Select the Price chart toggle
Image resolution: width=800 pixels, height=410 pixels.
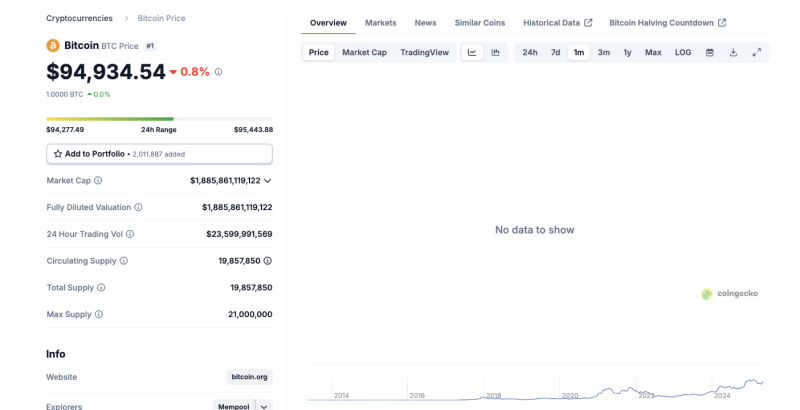(319, 53)
